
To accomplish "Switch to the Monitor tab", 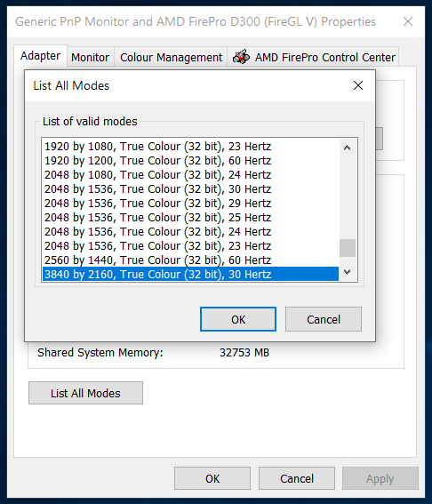I will [91, 57].
